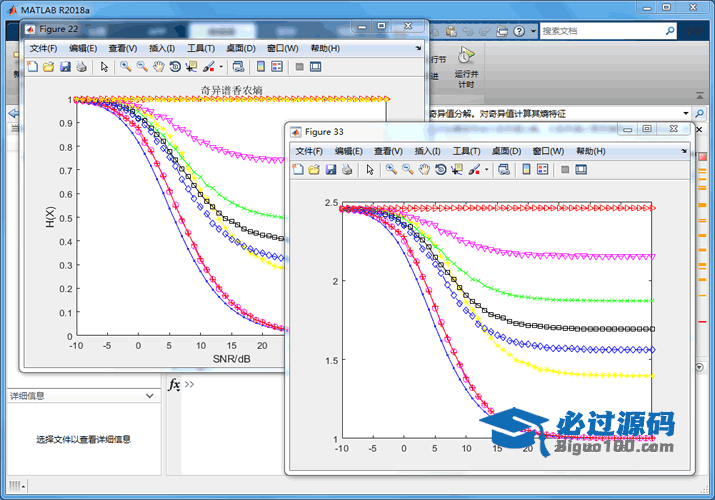715x500 pixels.
Task: Open 查看(V) menu in Figure 22
Action: (123, 48)
